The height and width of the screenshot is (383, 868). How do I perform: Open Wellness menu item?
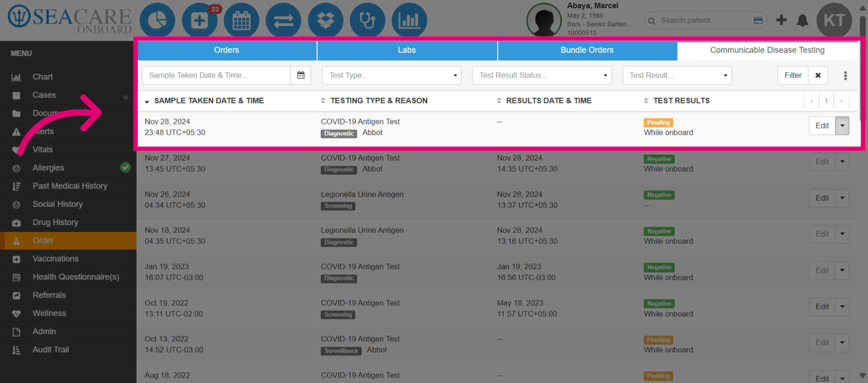click(x=68, y=313)
